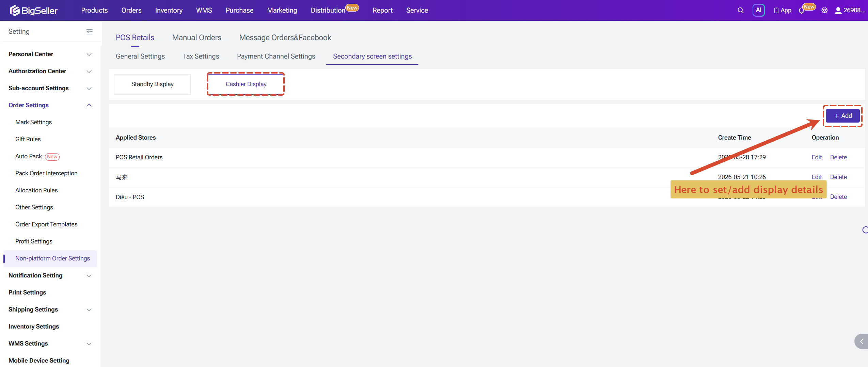Open the user account 26908 menu
868x367 pixels.
pyautogui.click(x=850, y=11)
